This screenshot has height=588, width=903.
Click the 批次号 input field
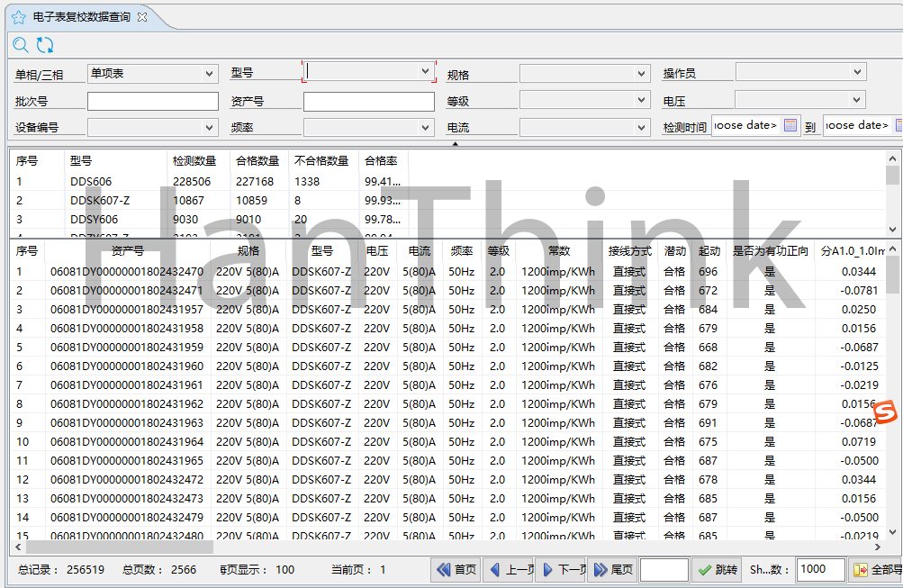[152, 101]
